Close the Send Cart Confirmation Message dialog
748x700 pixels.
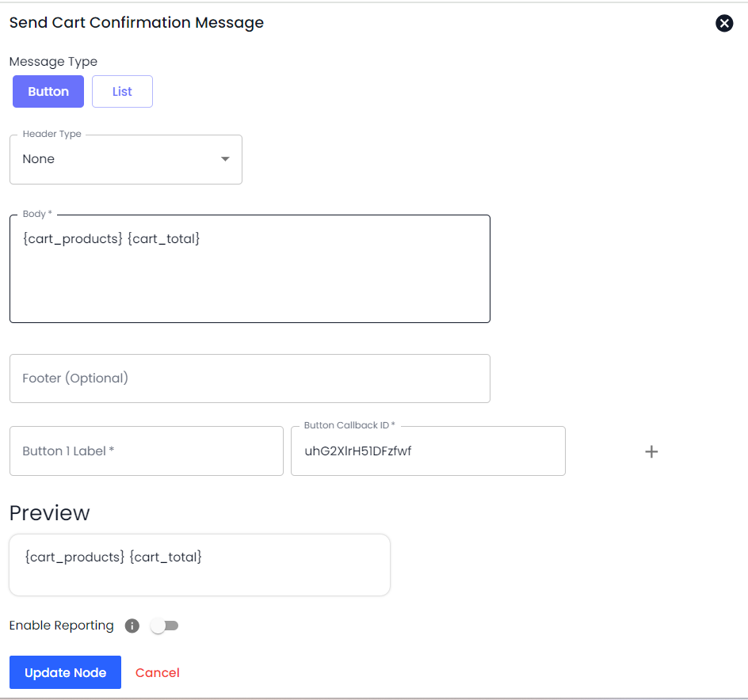(x=724, y=23)
